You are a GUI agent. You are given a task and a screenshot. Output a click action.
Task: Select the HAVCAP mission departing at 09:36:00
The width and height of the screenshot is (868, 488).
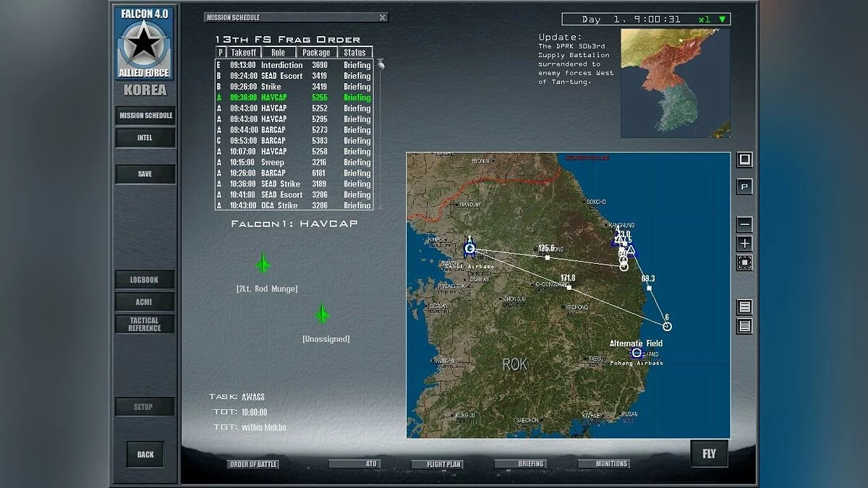pos(289,97)
